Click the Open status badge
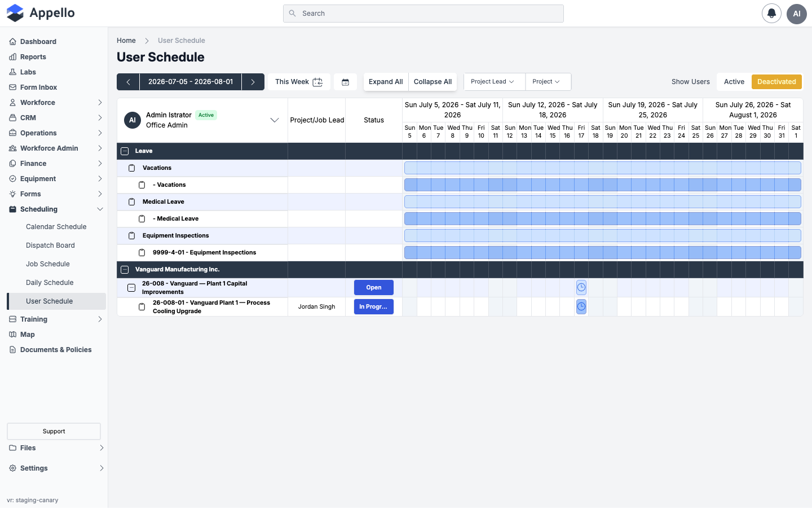812x518 pixels. coord(374,288)
